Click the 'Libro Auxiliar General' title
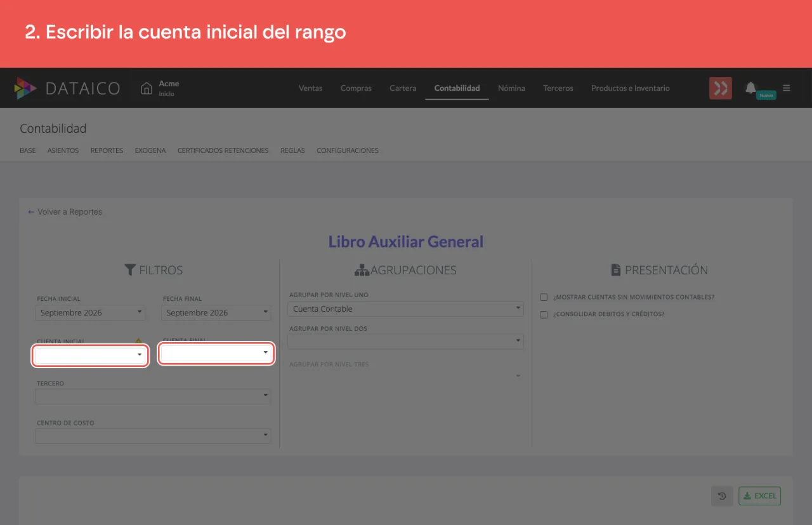 click(406, 242)
